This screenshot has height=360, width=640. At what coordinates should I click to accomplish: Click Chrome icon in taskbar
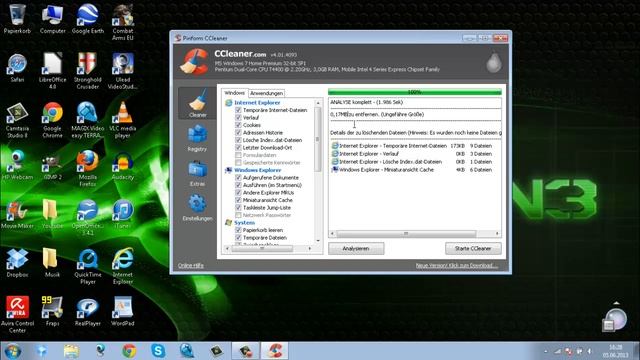(129, 351)
